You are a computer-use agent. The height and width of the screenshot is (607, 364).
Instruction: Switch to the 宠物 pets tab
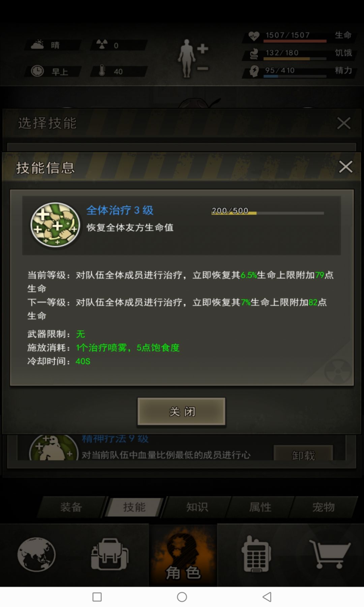(324, 507)
